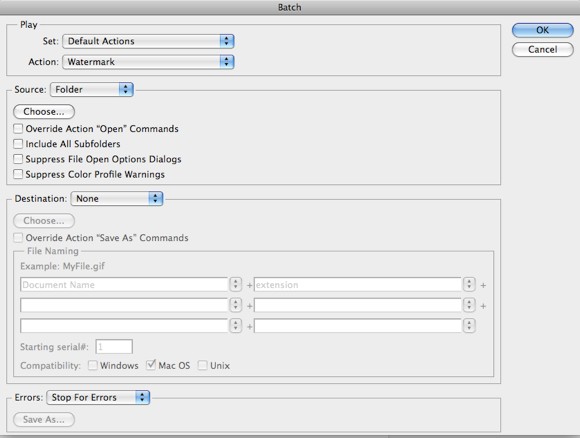Open the Destination dropdown set to None
Viewport: 580px width, 438px height.
(x=117, y=199)
